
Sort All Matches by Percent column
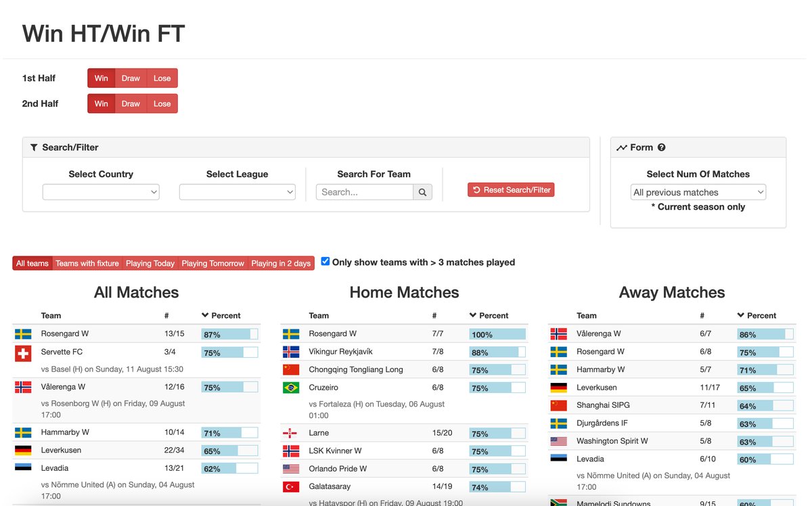click(221, 315)
